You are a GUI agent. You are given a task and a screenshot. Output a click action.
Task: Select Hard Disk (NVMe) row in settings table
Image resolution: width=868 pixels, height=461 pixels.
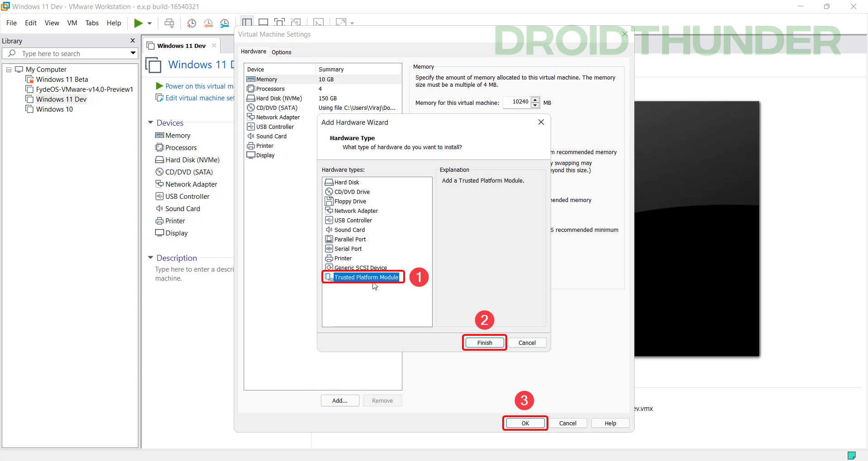click(323, 99)
